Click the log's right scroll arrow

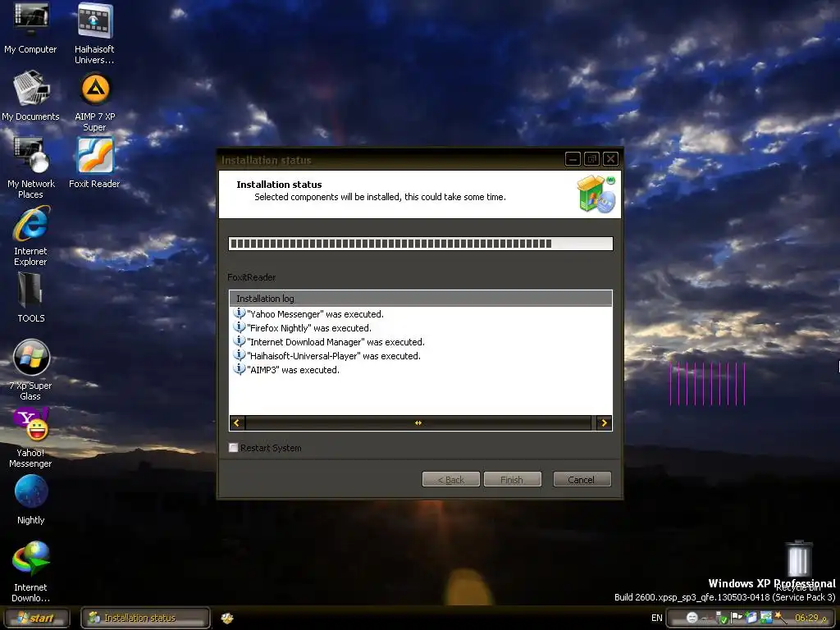605,422
